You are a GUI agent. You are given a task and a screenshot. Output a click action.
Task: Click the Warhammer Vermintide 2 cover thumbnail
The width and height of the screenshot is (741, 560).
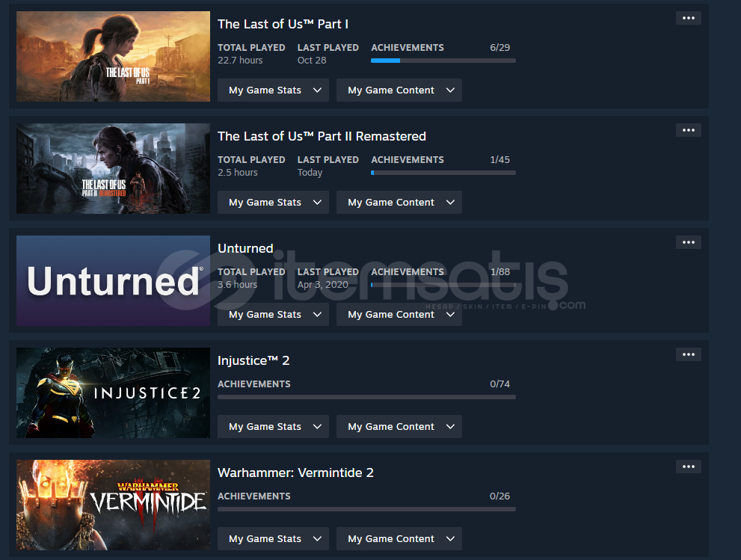coord(114,505)
